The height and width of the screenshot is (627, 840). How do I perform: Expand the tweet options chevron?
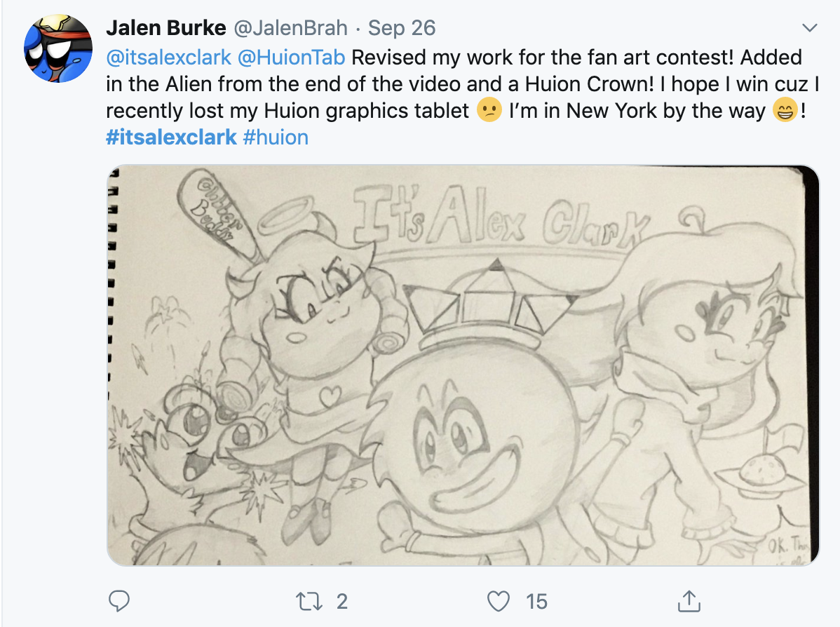pyautogui.click(x=809, y=27)
